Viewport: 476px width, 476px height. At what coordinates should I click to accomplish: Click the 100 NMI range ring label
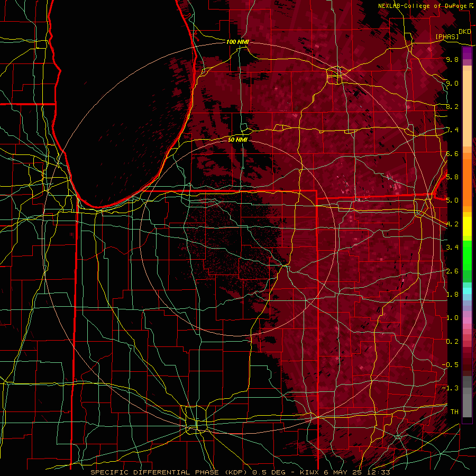(237, 42)
